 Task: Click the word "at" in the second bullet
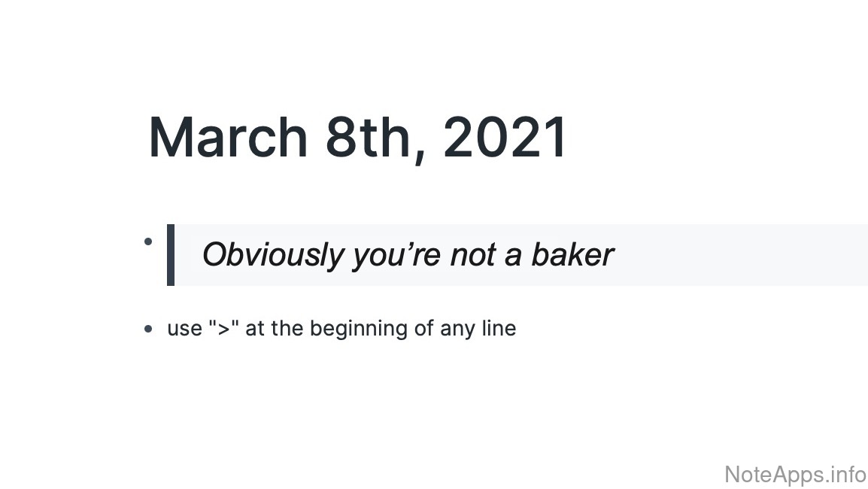255,329
